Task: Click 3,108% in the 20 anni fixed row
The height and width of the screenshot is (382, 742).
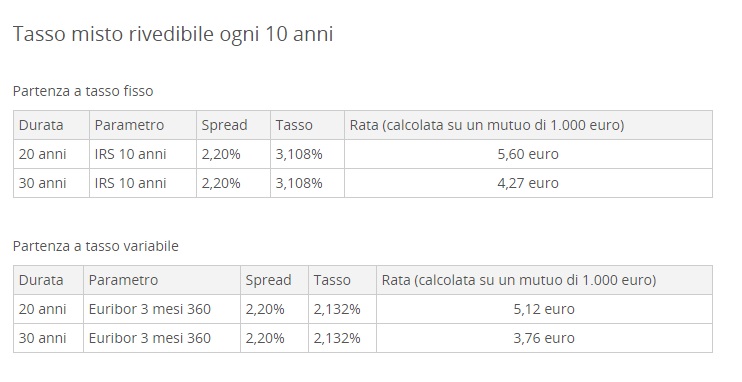Action: (299, 154)
